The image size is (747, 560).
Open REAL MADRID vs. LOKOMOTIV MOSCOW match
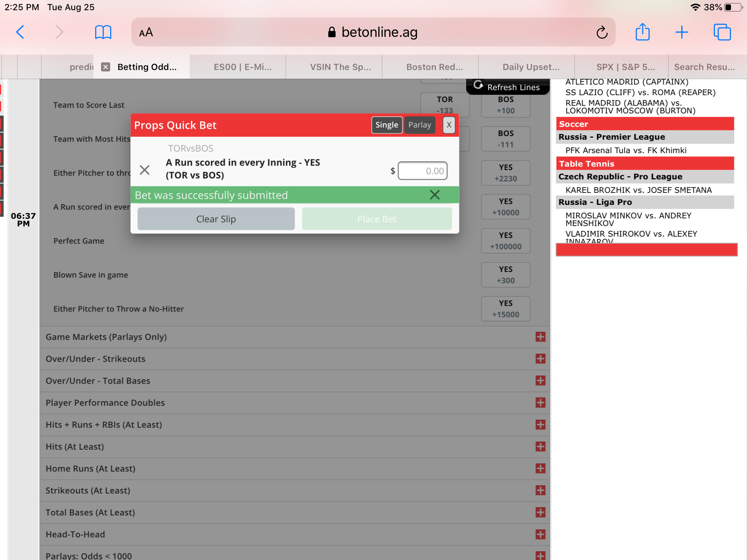coord(630,107)
